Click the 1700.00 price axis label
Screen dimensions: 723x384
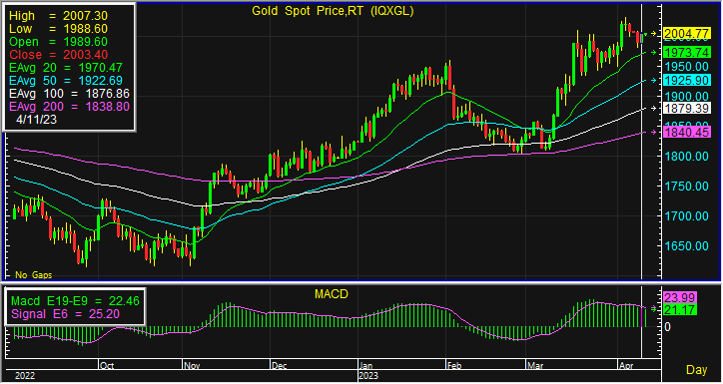click(687, 216)
